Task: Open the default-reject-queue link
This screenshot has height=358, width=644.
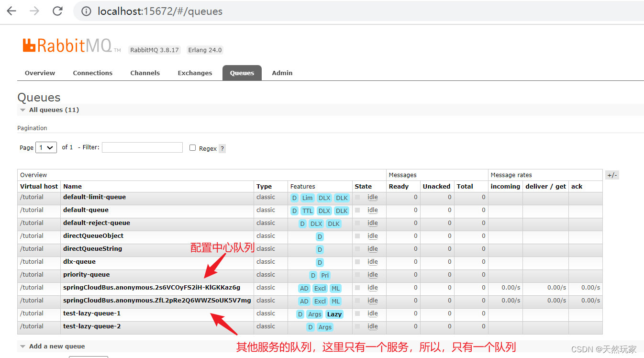Action: 97,223
